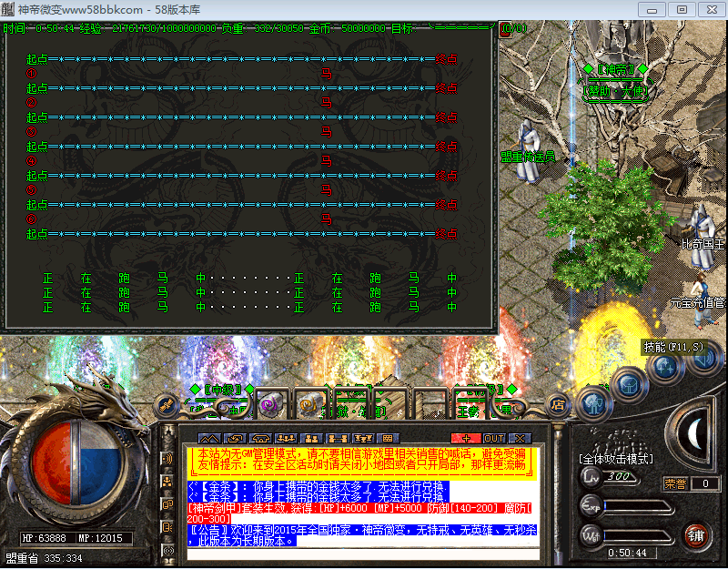
Task: Click the chat text input field
Action: coord(363,554)
